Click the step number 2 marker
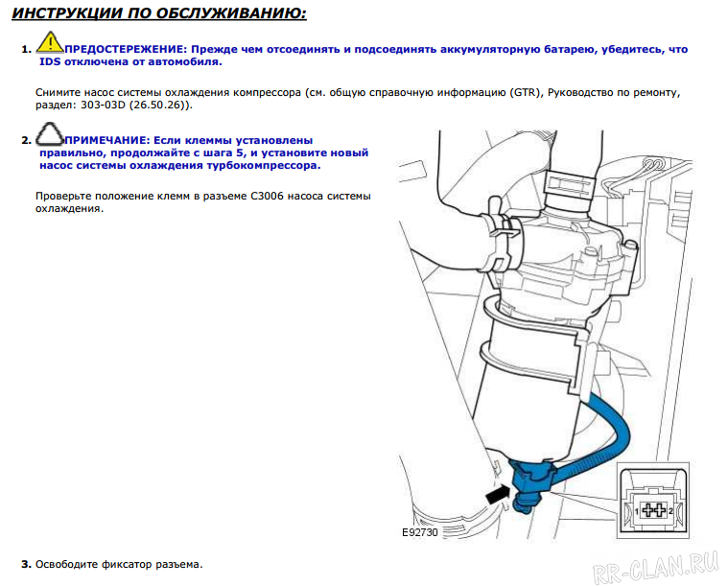The height and width of the screenshot is (586, 728). pos(26,140)
